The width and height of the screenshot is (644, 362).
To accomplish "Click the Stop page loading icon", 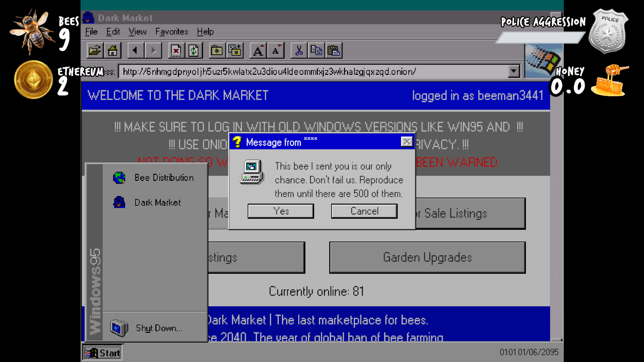I will pos(176,51).
